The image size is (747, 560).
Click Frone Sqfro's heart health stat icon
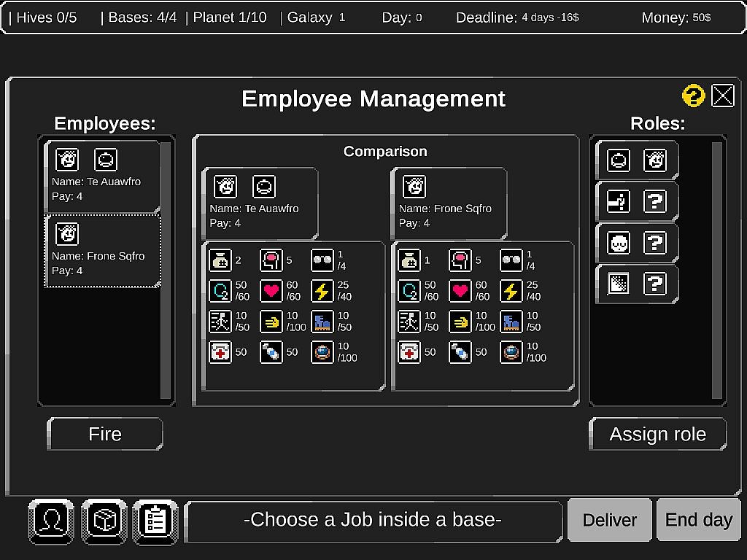(x=460, y=290)
